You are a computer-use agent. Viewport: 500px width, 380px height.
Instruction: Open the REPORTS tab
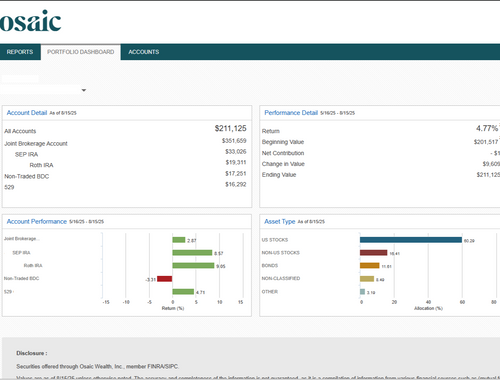pyautogui.click(x=20, y=52)
